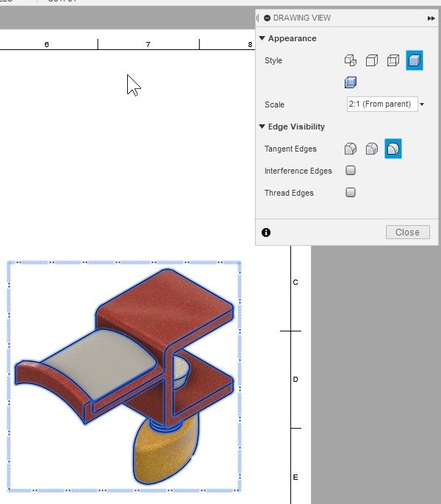Click the Scale field showing 2:1 (From parent)
Image resolution: width=441 pixels, height=504 pixels.
click(x=381, y=104)
